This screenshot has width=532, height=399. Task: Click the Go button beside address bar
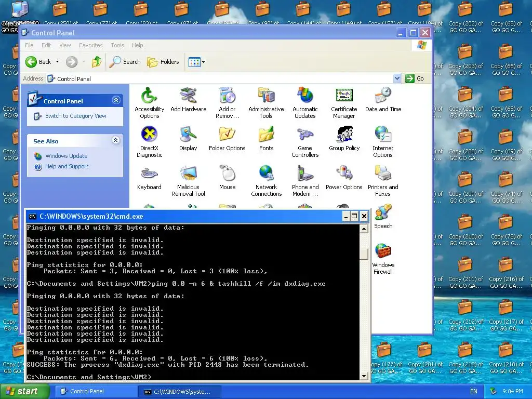tap(415, 79)
